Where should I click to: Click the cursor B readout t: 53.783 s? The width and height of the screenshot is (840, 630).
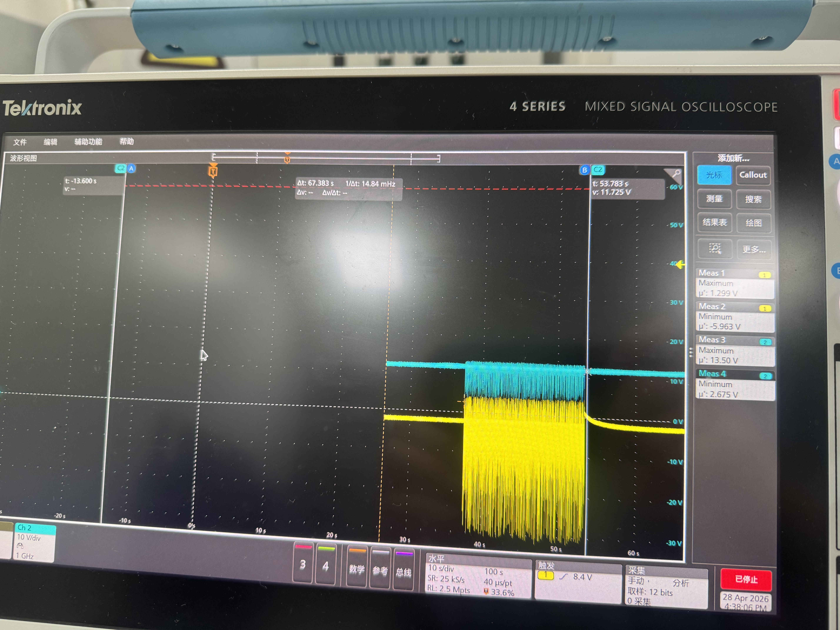pos(610,184)
